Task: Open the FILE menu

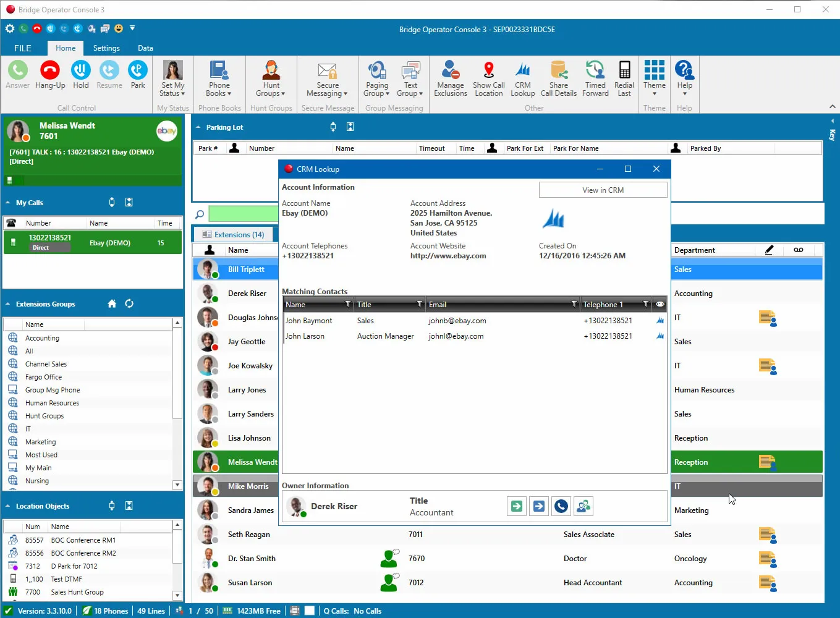Action: (x=22, y=48)
